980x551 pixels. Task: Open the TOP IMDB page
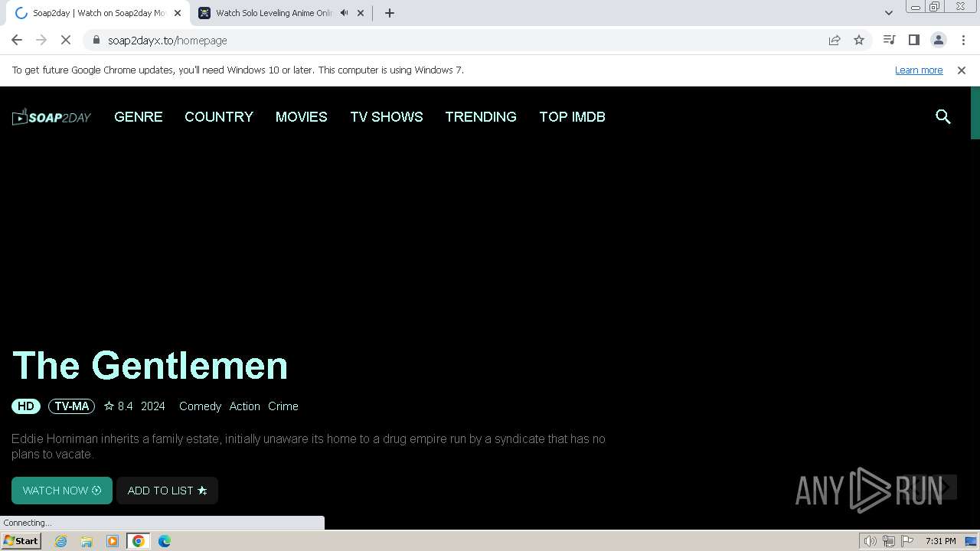tap(572, 116)
